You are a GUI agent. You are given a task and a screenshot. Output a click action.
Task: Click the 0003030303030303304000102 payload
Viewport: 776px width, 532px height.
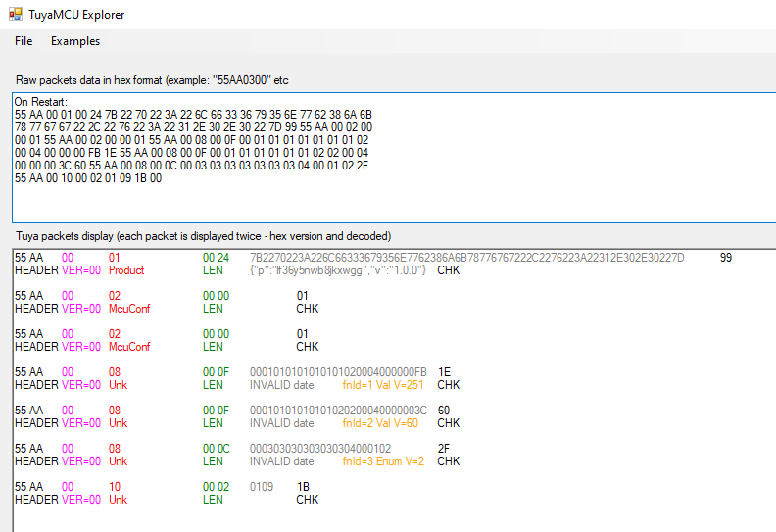(x=320, y=449)
